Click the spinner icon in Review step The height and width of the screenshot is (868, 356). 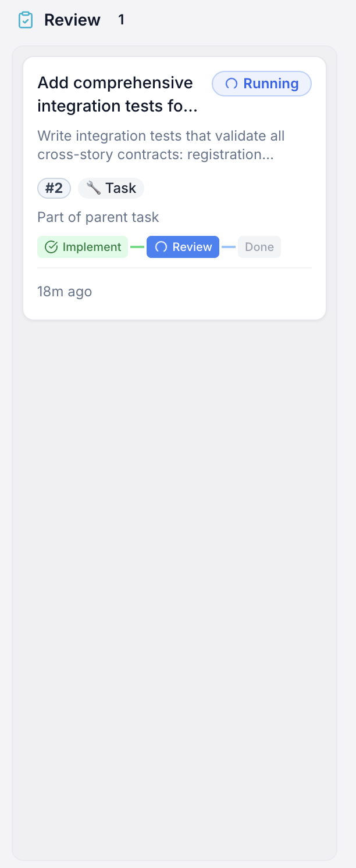[161, 247]
